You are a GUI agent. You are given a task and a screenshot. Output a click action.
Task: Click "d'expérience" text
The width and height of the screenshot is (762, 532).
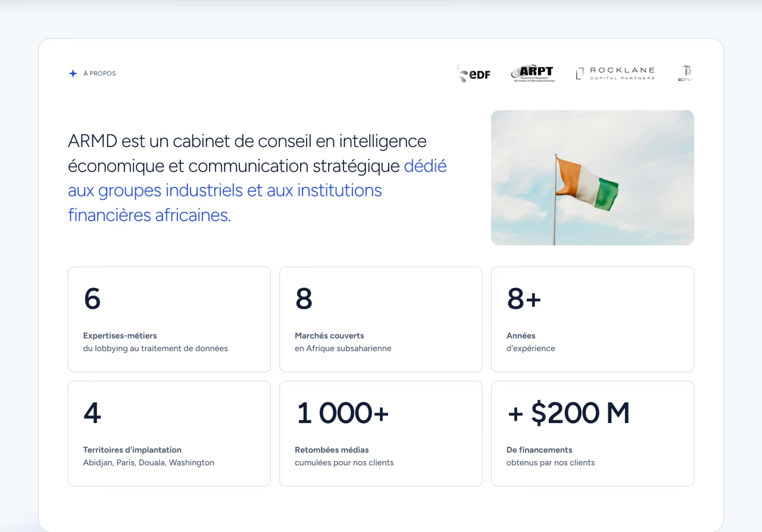click(x=530, y=349)
